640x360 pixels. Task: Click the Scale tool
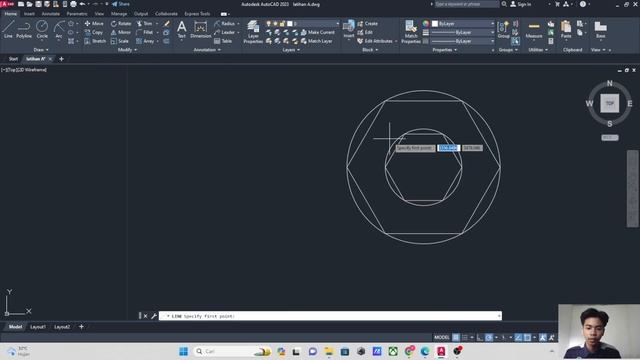[120, 41]
